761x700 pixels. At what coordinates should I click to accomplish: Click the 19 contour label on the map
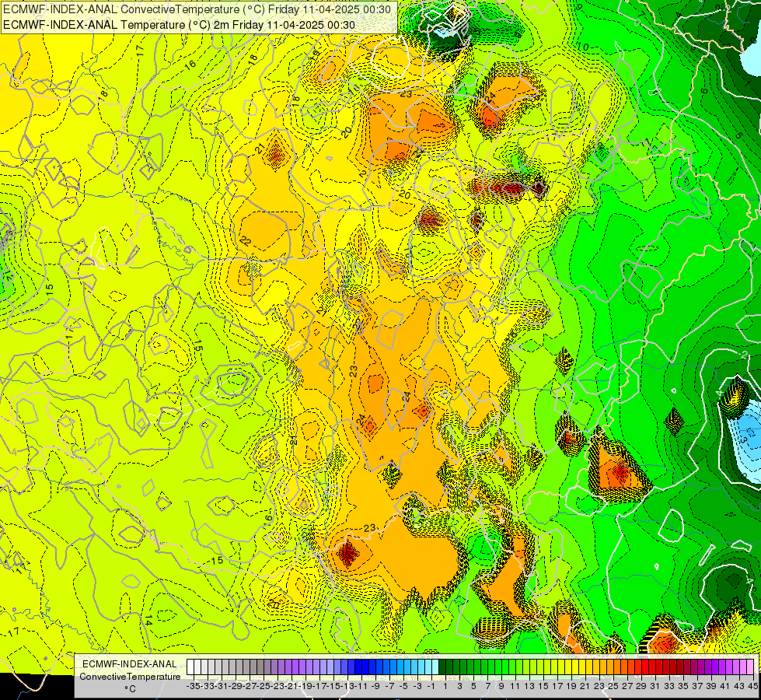[x=315, y=54]
